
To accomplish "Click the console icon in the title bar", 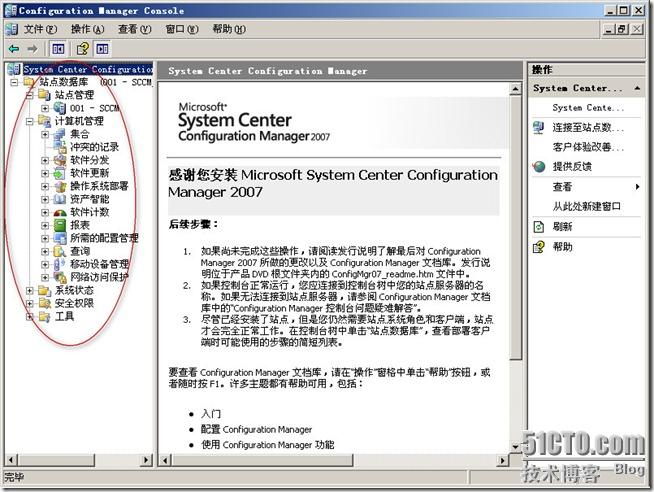I will pos(10,10).
